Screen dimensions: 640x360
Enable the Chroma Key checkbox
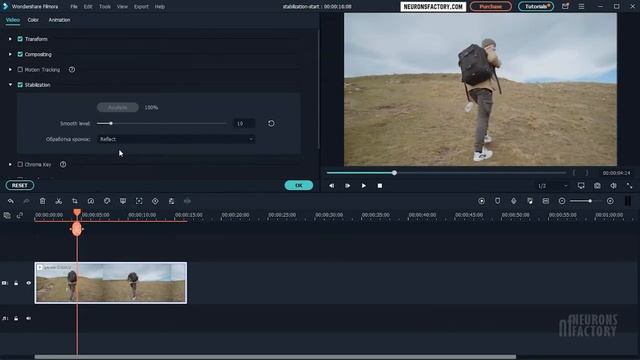coord(20,164)
